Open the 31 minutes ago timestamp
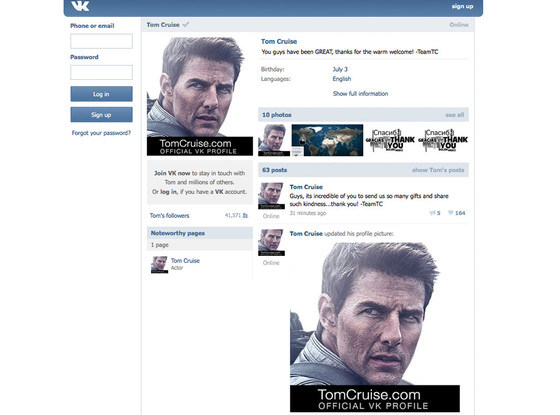Screen dimensions: 560x415 (308, 213)
